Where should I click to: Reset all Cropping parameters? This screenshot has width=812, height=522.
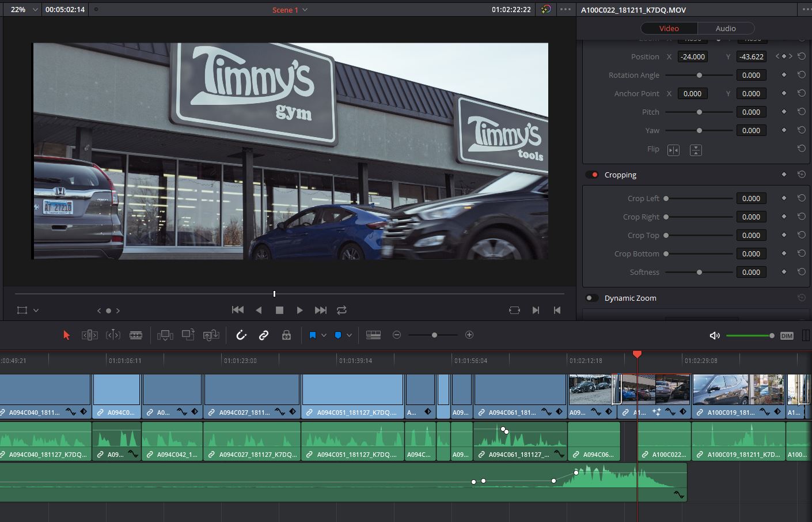click(x=801, y=175)
